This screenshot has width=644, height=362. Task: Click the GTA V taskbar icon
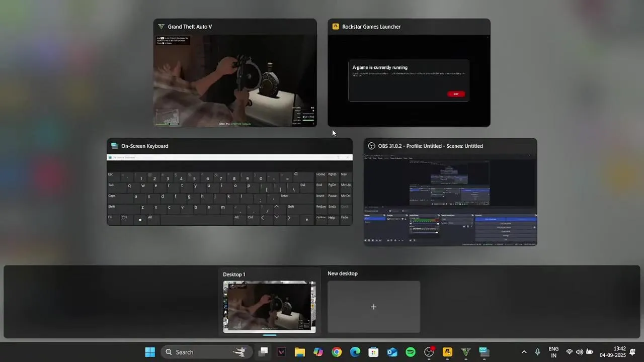point(466,352)
